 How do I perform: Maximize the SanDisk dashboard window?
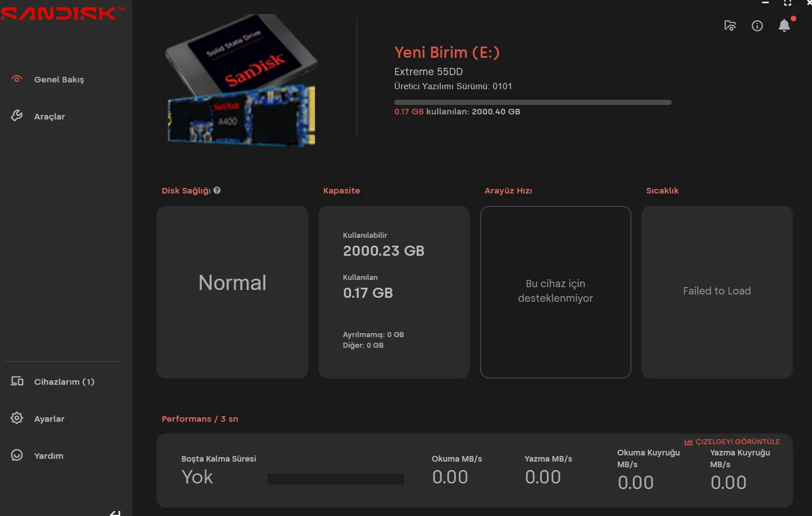(788, 3)
